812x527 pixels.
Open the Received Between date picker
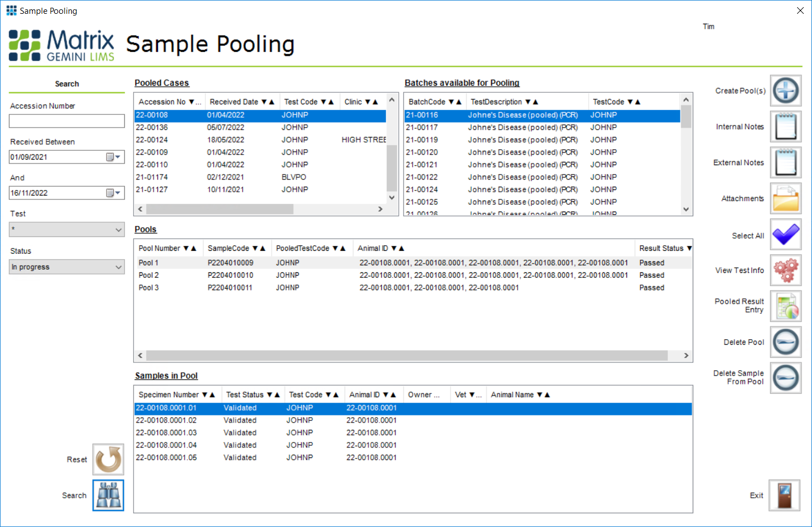point(113,157)
